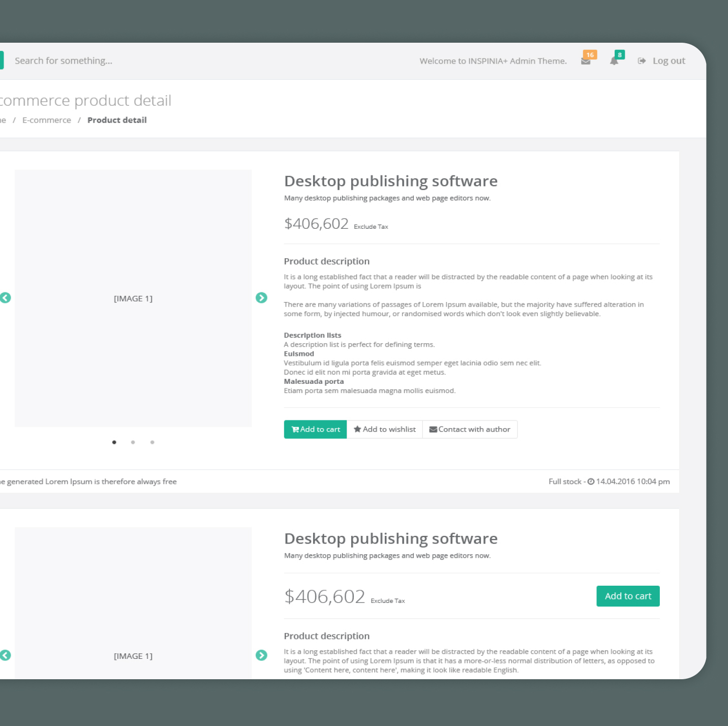The width and height of the screenshot is (728, 726).
Task: Click the first Desktop publishing software title
Action: point(390,181)
